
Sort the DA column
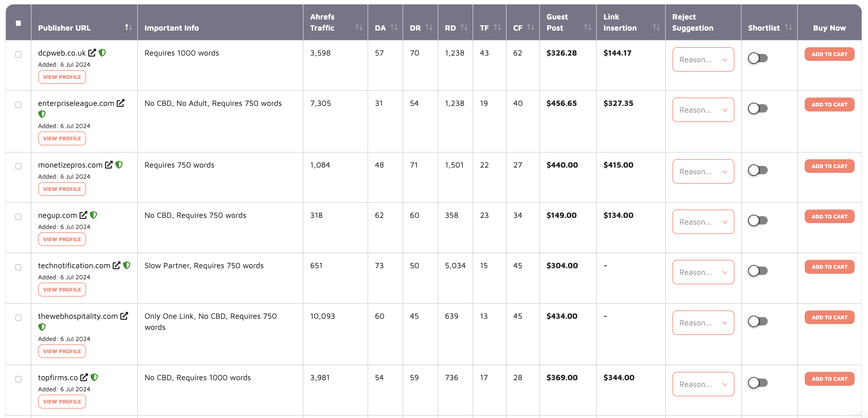[x=394, y=28]
